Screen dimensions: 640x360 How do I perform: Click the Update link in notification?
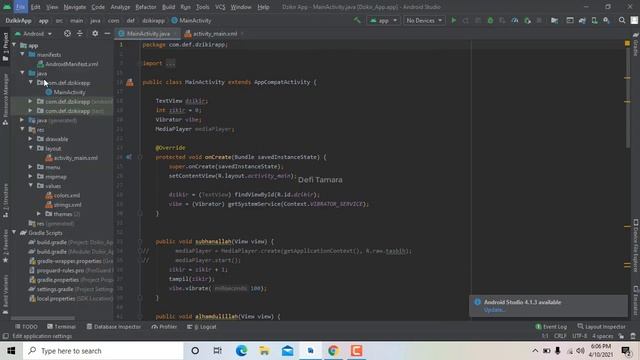click(494, 310)
